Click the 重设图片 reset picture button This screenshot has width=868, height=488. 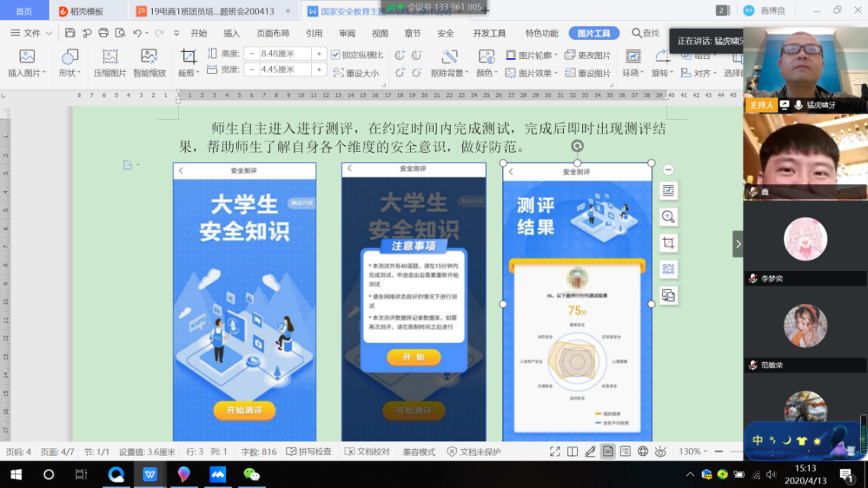(588, 73)
